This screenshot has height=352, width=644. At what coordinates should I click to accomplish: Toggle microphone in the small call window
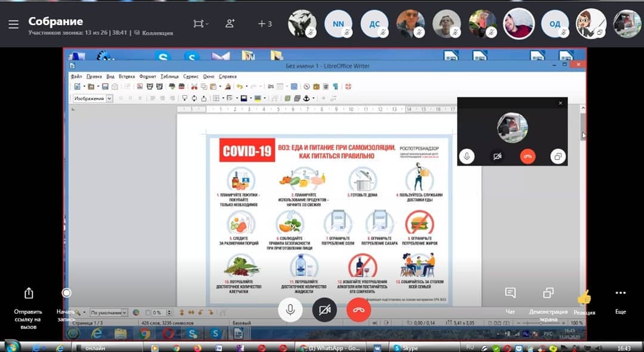click(x=466, y=156)
